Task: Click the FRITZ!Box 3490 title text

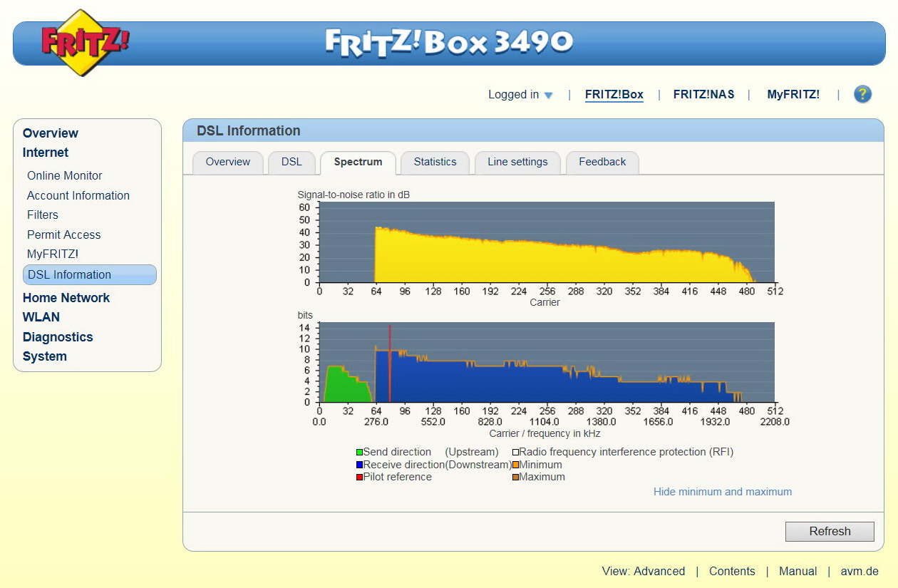Action: tap(449, 42)
